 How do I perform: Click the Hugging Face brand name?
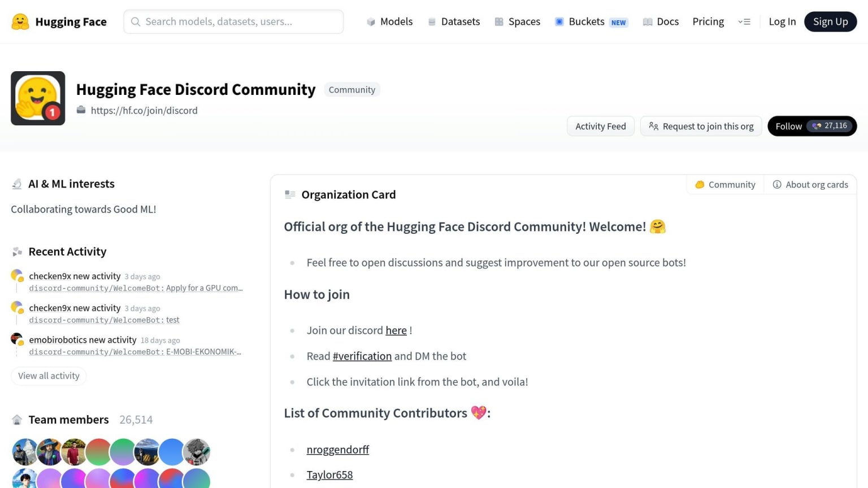pyautogui.click(x=71, y=21)
